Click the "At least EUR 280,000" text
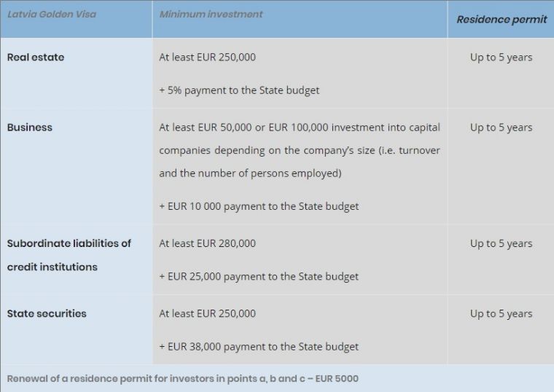Image resolution: width=554 pixels, height=392 pixels. (x=207, y=243)
